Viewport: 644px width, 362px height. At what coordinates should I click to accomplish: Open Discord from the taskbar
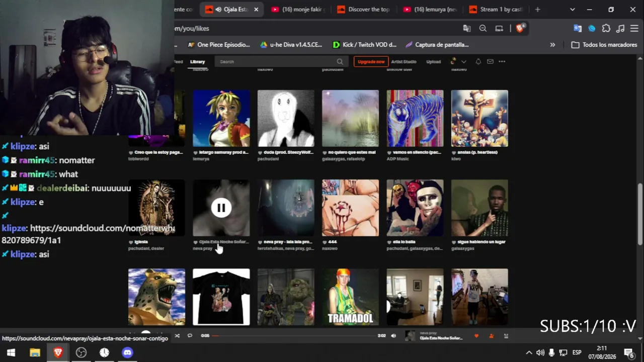tap(127, 352)
